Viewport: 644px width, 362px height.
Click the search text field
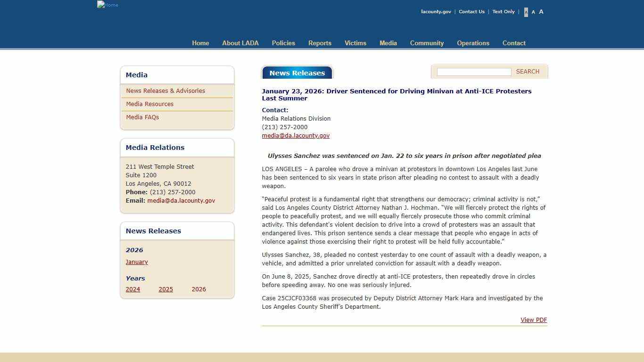click(x=474, y=72)
